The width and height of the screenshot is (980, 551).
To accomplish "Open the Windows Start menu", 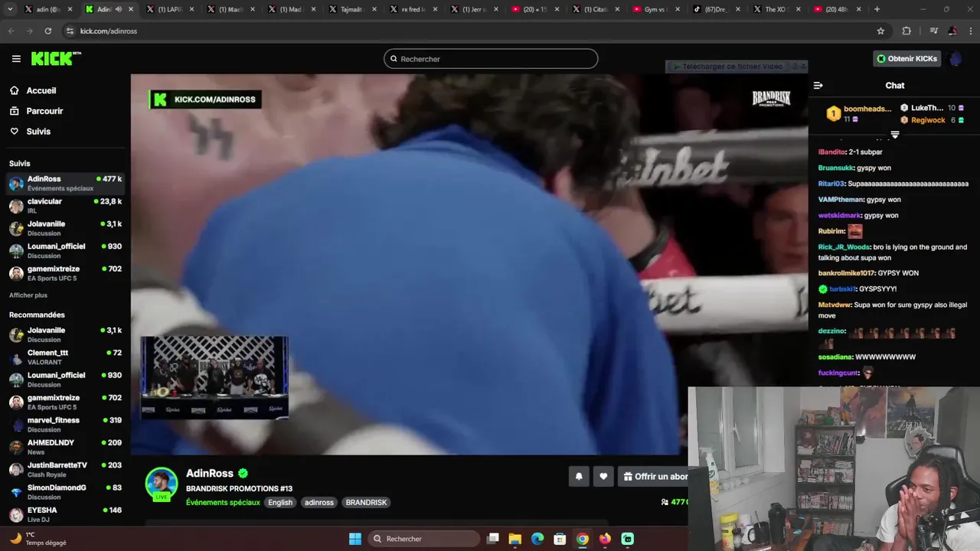I will [355, 539].
